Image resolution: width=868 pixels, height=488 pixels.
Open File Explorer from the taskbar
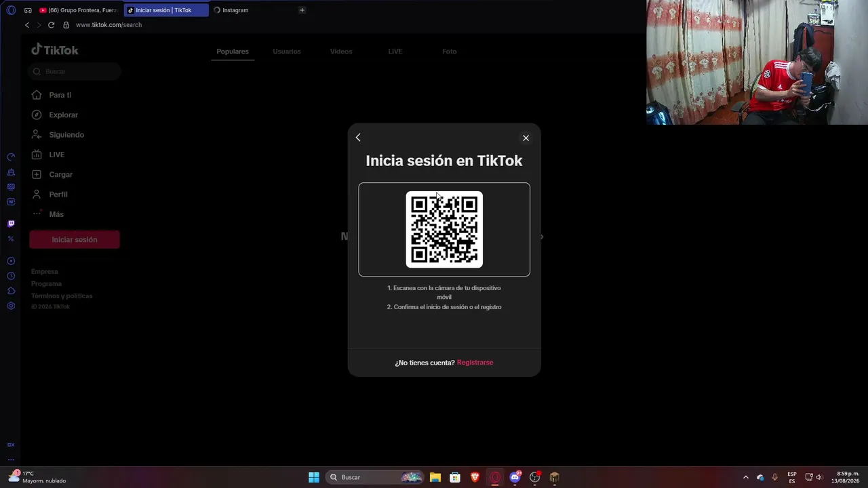pyautogui.click(x=435, y=477)
